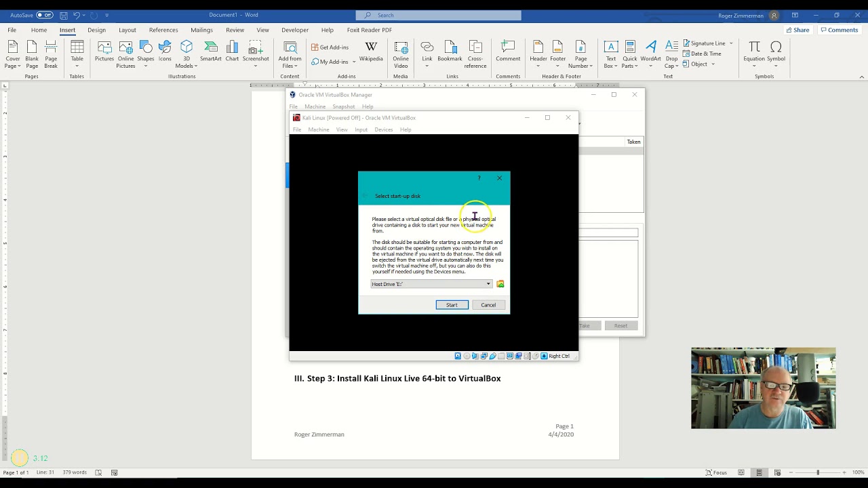
Task: Insert a Cover Page from the ribbon
Action: click(12, 54)
